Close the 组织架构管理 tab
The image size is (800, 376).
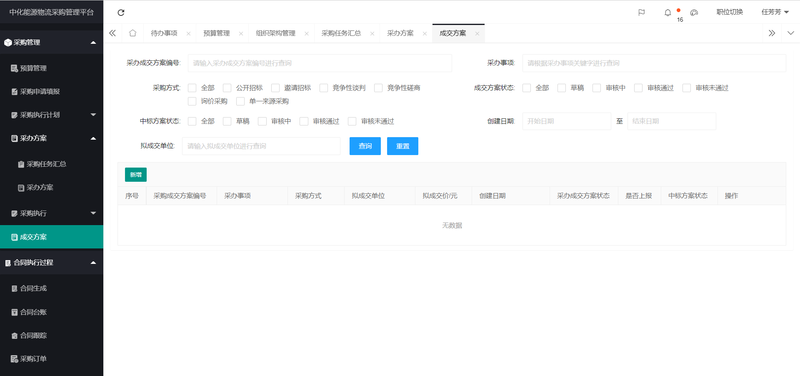point(307,34)
